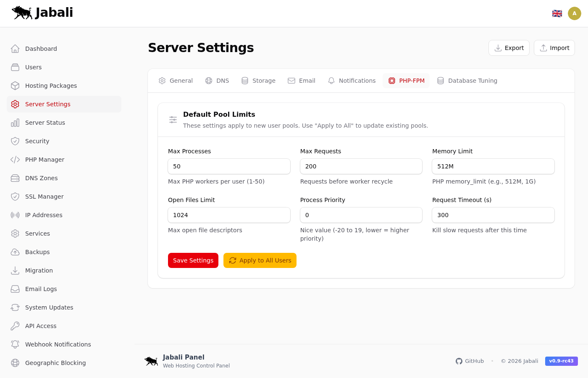Click the Security shield icon
588x378 pixels.
pos(15,141)
